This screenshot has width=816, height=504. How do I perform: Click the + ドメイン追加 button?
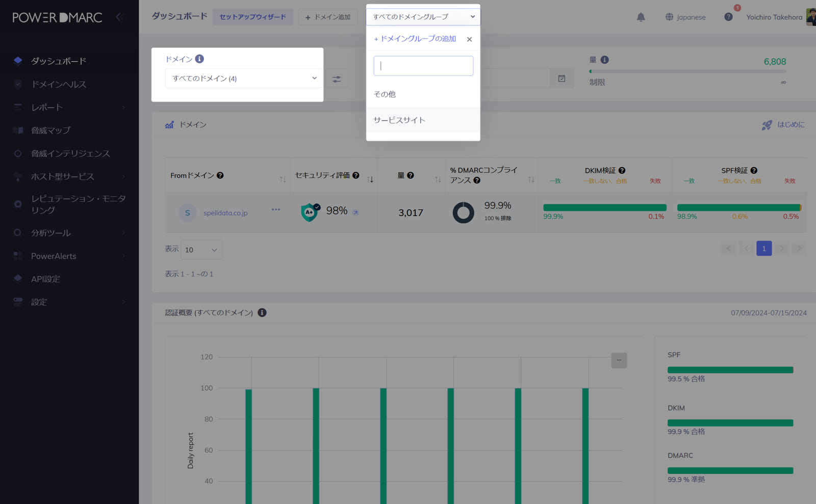[328, 17]
